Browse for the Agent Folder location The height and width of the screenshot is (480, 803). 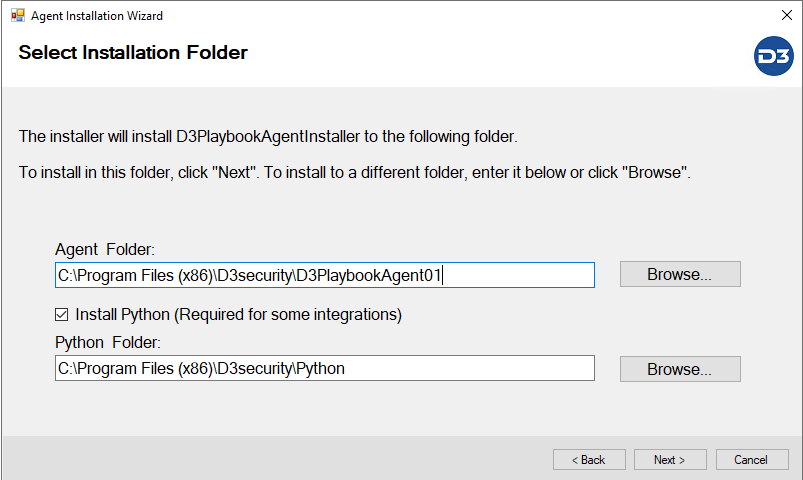680,274
